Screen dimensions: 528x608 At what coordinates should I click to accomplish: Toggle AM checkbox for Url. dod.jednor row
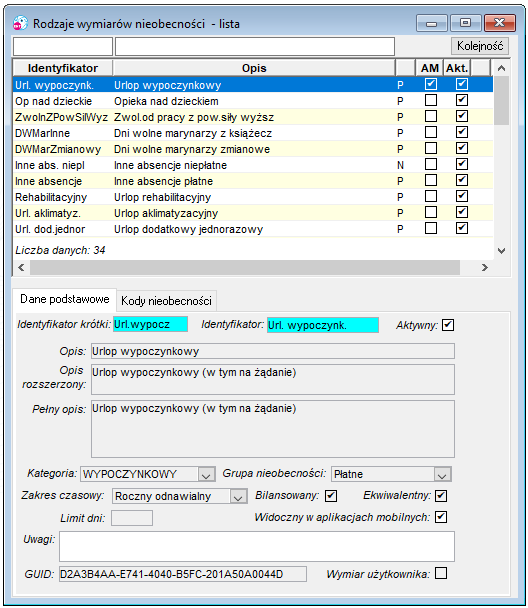[431, 228]
